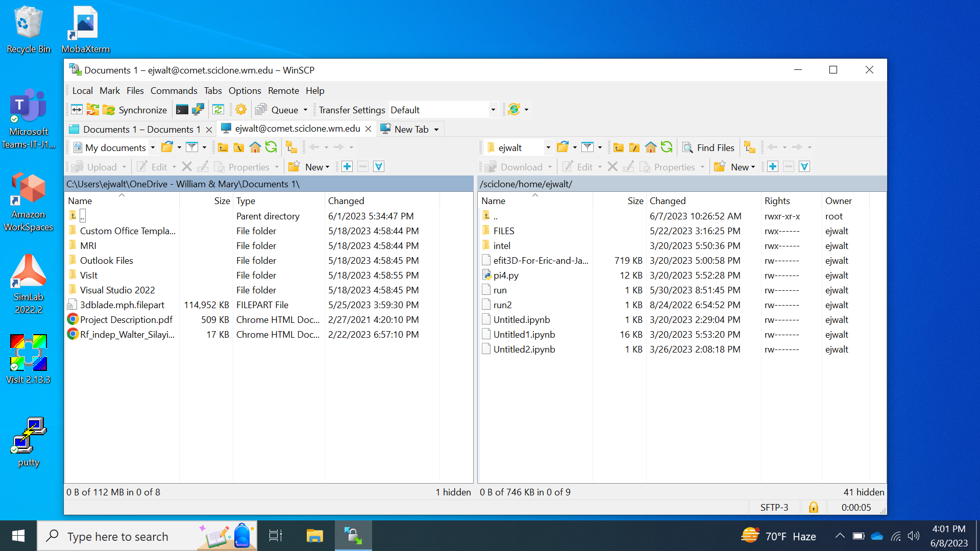Click the Synchronize button in toolbar

pos(135,110)
